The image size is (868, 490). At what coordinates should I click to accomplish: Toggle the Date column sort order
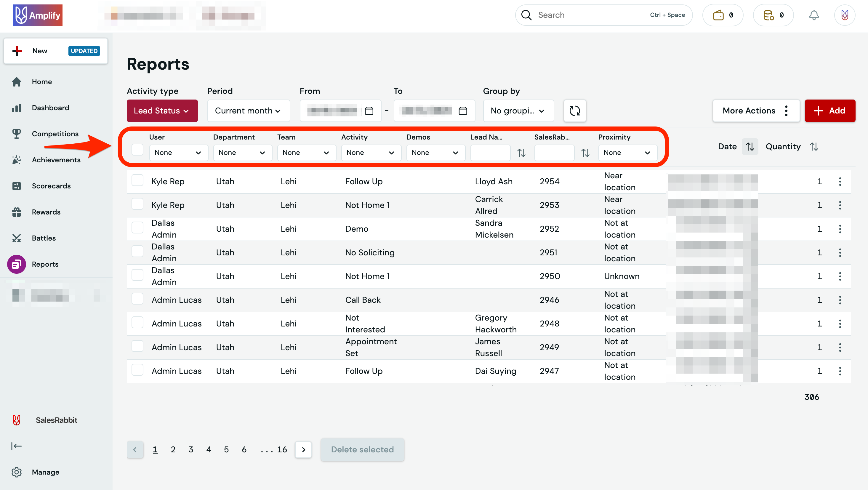[x=750, y=146]
